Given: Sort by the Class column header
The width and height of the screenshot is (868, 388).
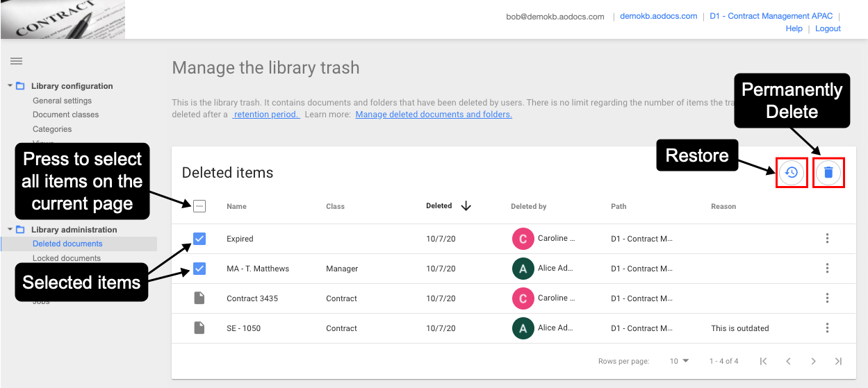Looking at the screenshot, I should pyautogui.click(x=335, y=206).
